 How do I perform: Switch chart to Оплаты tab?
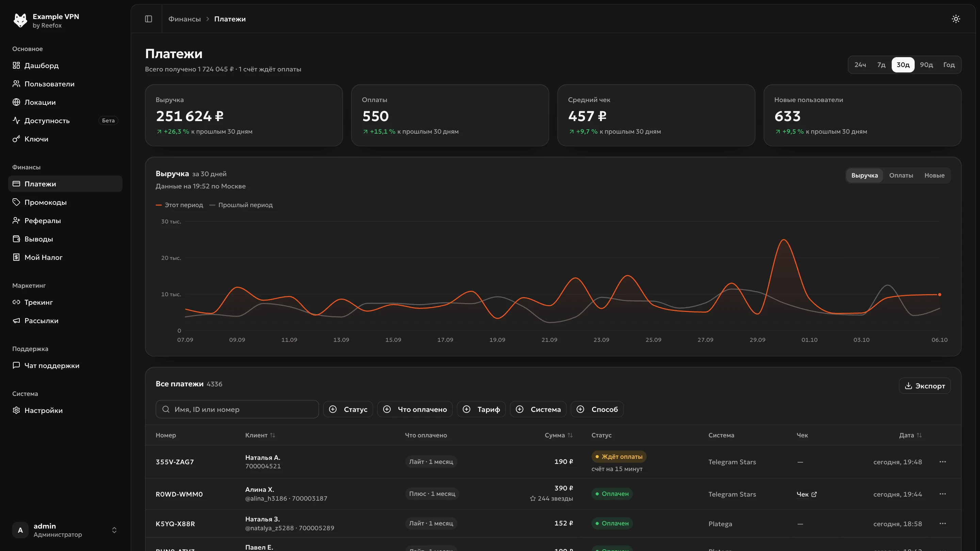click(x=901, y=175)
